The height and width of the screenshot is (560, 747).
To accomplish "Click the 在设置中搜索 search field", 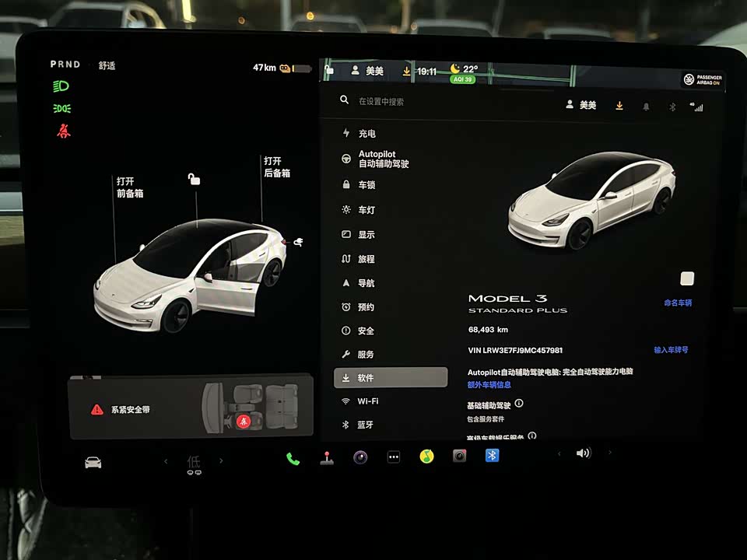I will (381, 102).
